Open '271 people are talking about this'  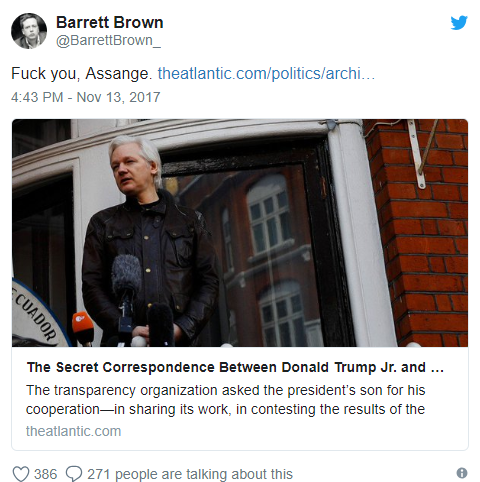190,474
